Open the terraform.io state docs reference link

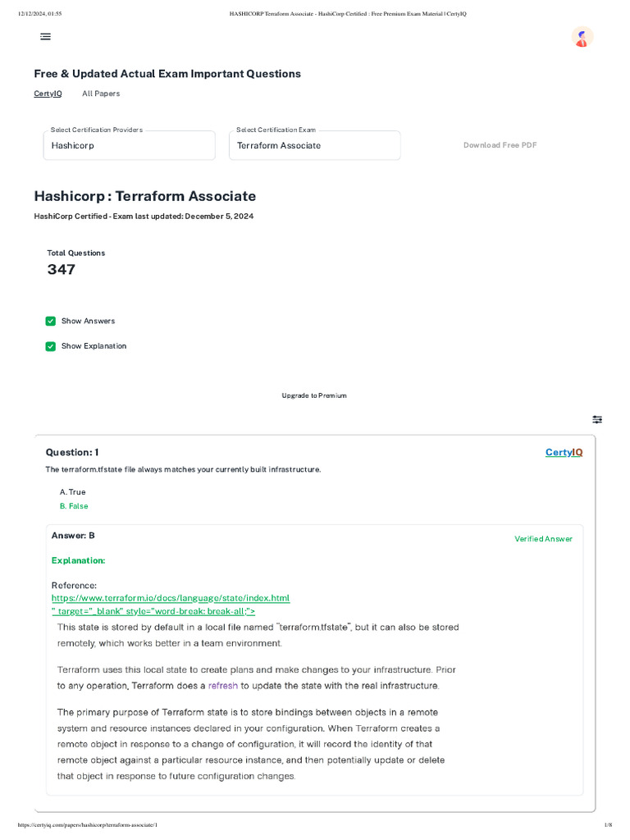(171, 598)
